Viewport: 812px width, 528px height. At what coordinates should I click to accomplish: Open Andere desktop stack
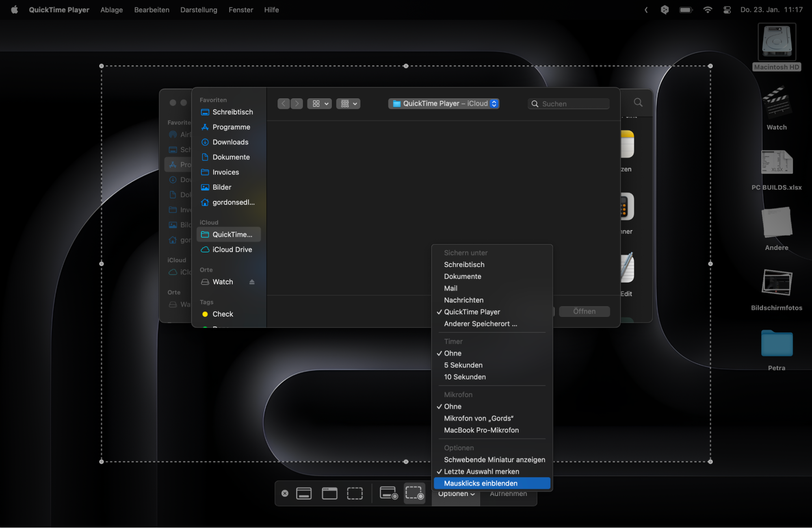tap(777, 229)
